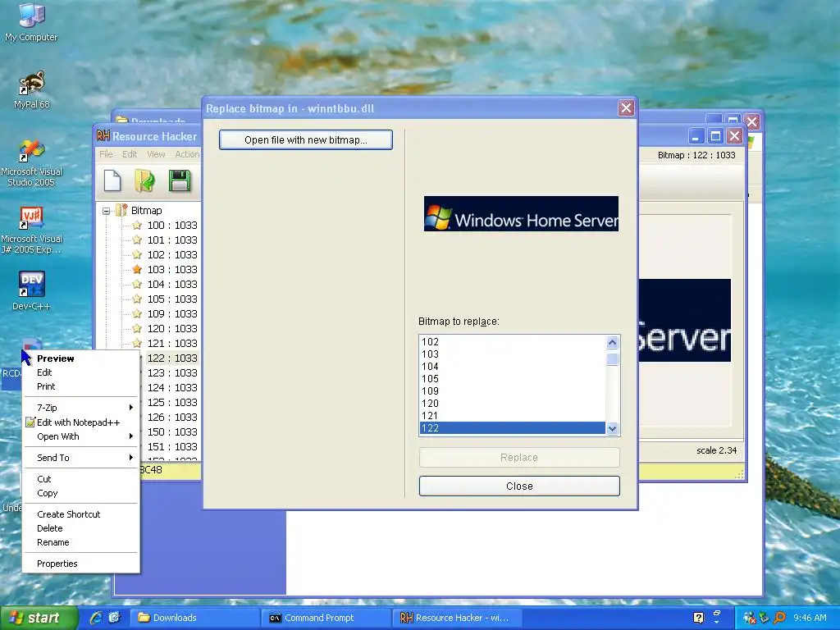Click the list scroll up arrow in Bitmap to replace
This screenshot has width=840, height=630.
click(612, 342)
